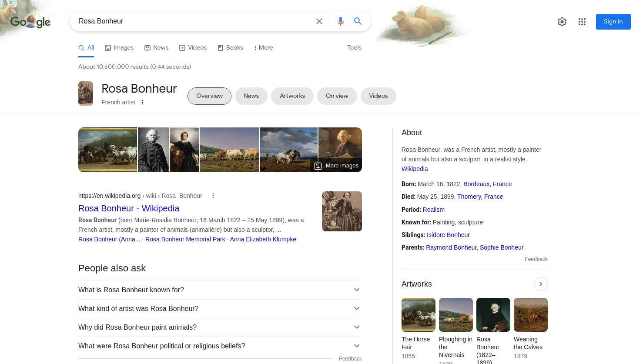Expand political or religious beliefs question
The image size is (643, 364).
click(220, 346)
